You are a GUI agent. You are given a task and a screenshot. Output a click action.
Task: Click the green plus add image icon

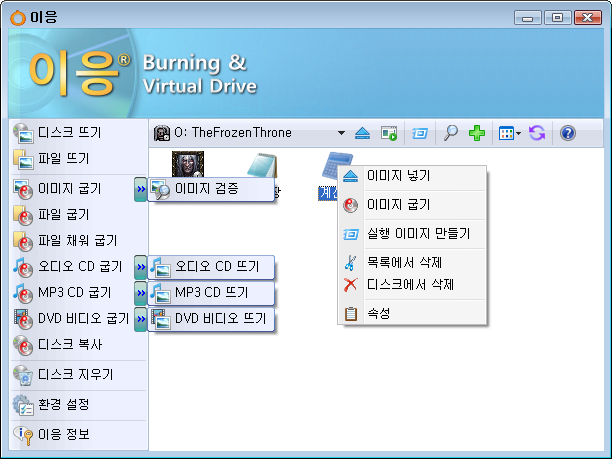[x=477, y=133]
